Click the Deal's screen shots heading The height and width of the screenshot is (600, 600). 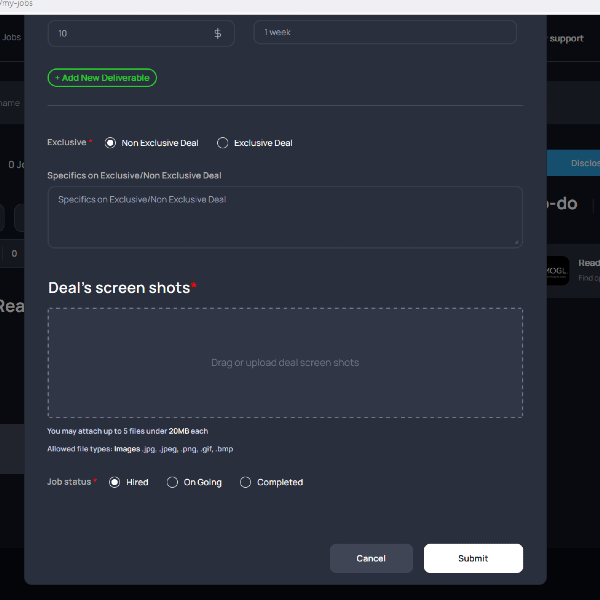[122, 288]
